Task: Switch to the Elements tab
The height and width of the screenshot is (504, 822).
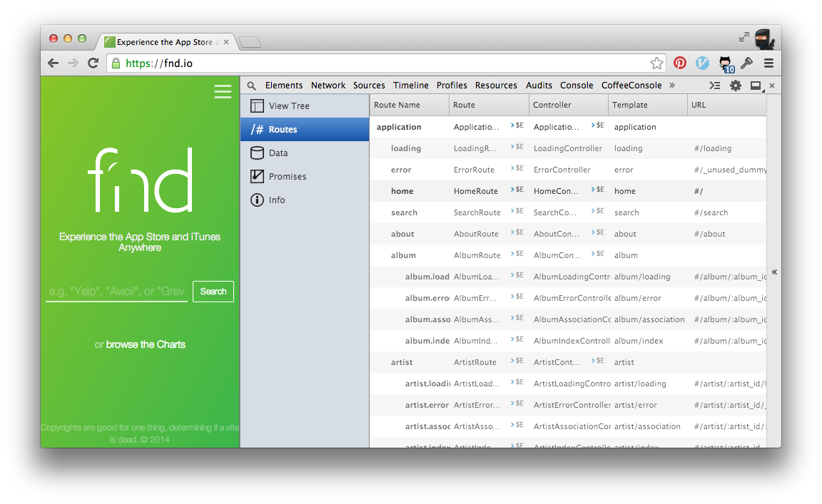Action: [283, 86]
